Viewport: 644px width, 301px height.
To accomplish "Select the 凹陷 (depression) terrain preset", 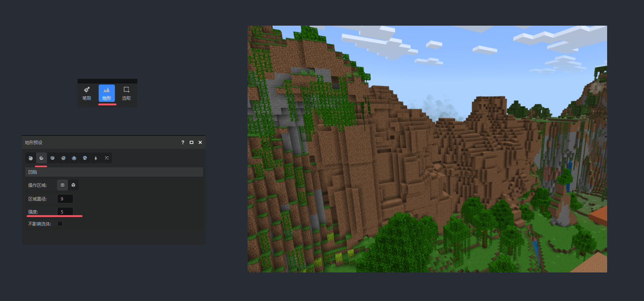I will (42, 158).
